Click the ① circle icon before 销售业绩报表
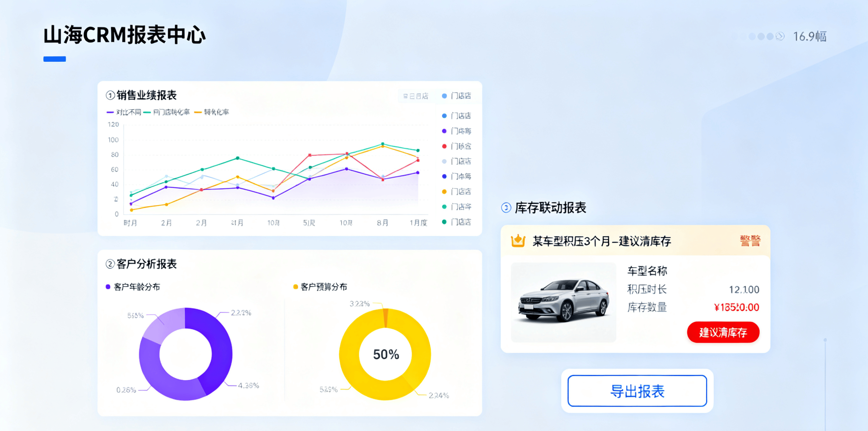Screen dimensions: 868x431 110,95
